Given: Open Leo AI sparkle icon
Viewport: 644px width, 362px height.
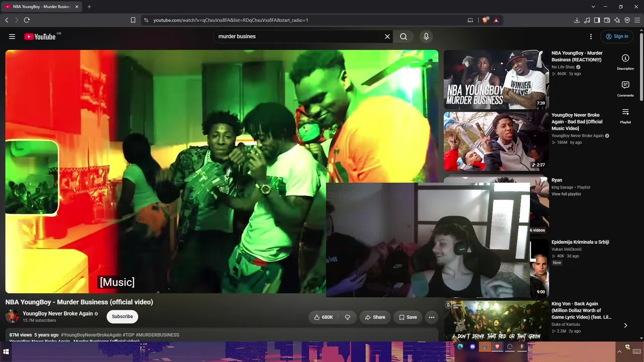Looking at the screenshot, I should click(617, 20).
